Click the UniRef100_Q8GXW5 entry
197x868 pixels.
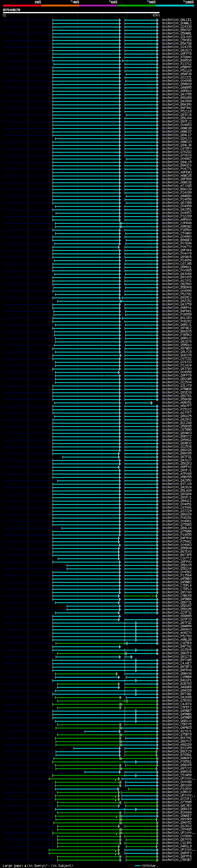(177, 379)
